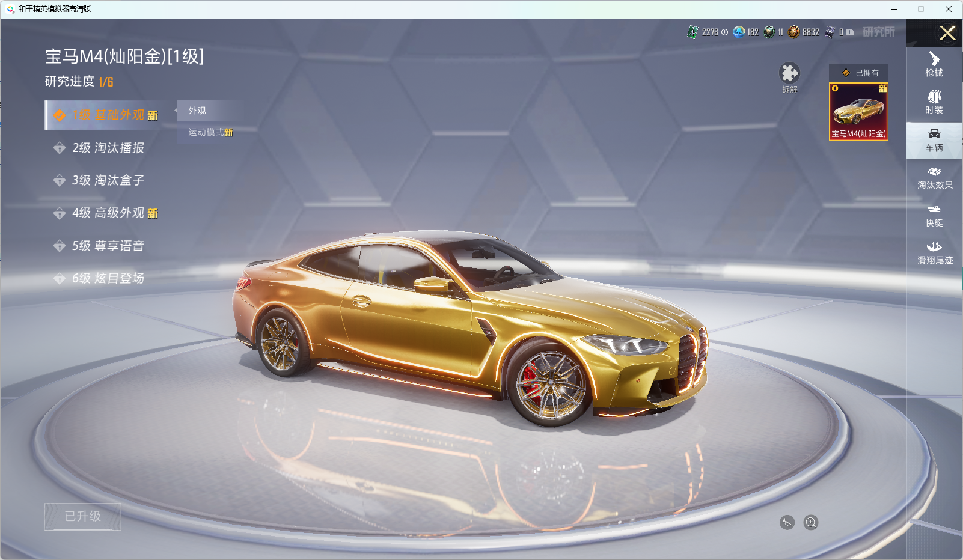The width and height of the screenshot is (963, 560).
Task: Click the 研究所 title text
Action: (879, 32)
